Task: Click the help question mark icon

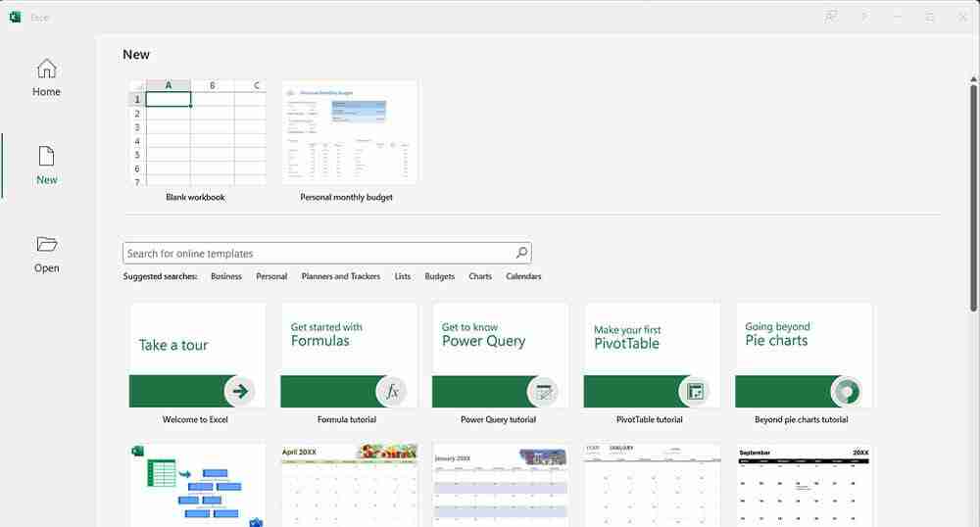Action: pos(865,17)
